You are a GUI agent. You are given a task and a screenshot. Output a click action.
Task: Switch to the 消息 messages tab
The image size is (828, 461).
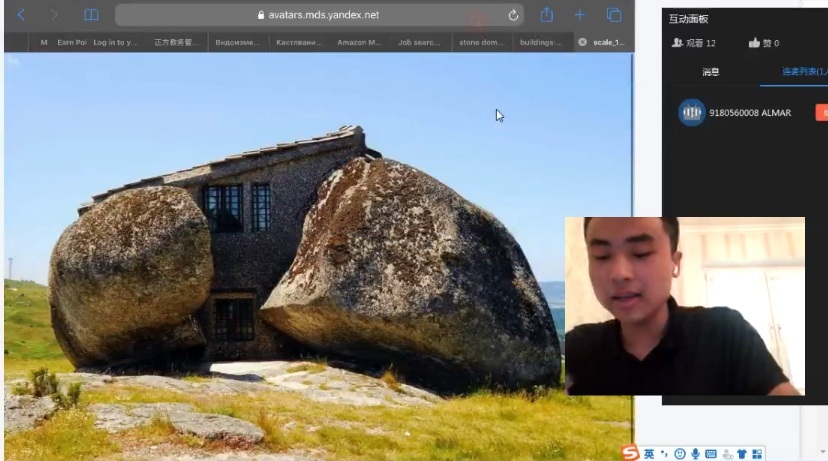[710, 72]
